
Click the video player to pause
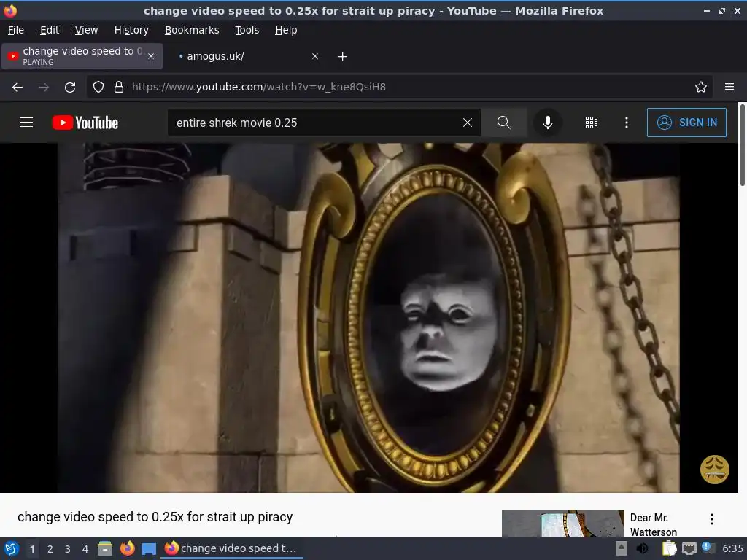[x=368, y=318]
